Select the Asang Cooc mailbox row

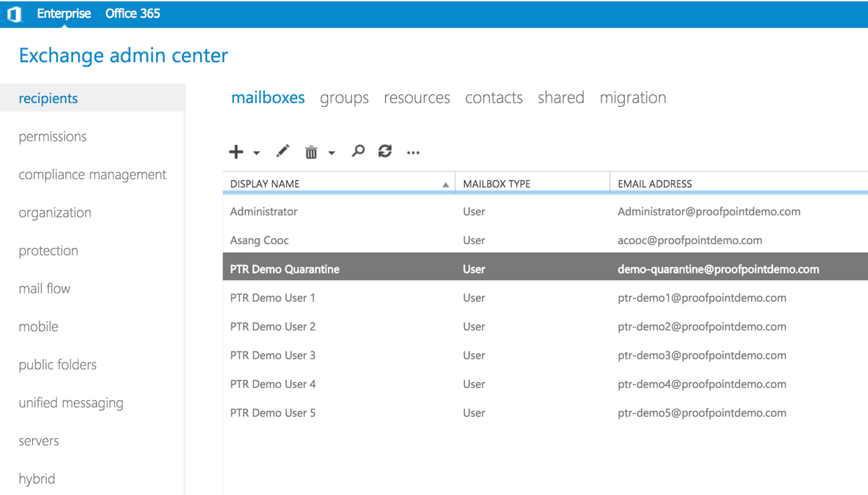(259, 240)
